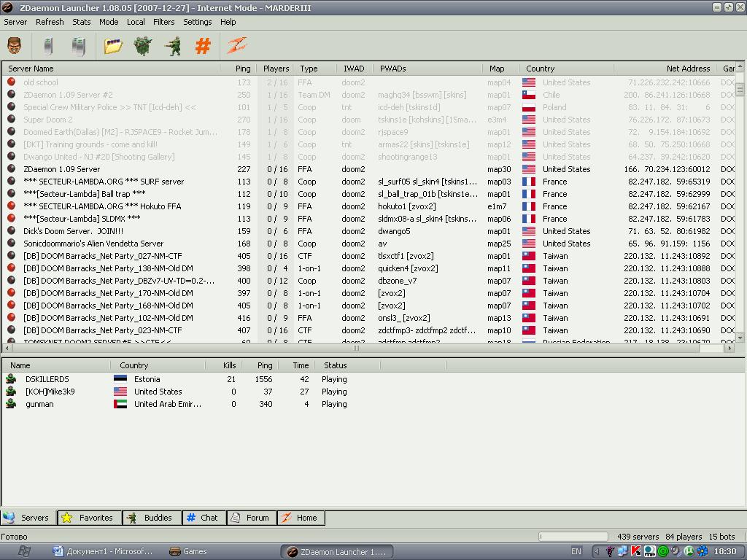
Task: Sort servers by the Ping column header
Action: 243,69
